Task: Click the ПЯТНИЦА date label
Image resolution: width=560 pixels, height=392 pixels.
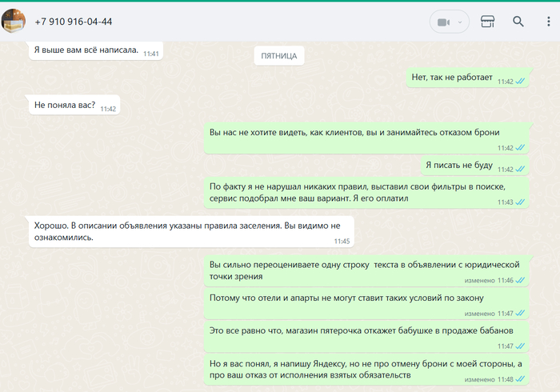Action: [279, 56]
